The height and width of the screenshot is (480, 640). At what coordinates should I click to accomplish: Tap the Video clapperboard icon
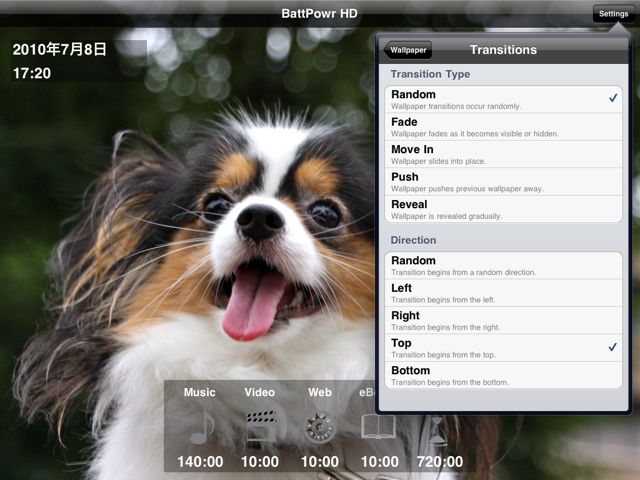[261, 426]
